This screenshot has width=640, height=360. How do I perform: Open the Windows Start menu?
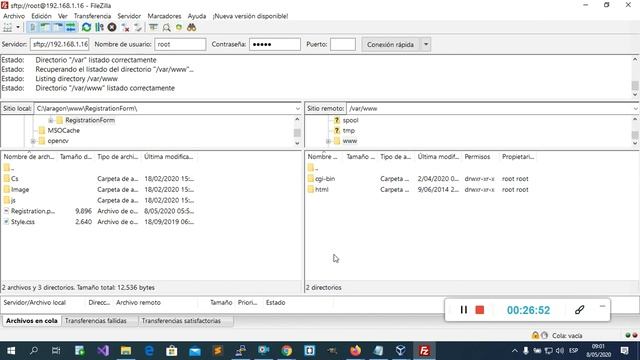pos(11,351)
